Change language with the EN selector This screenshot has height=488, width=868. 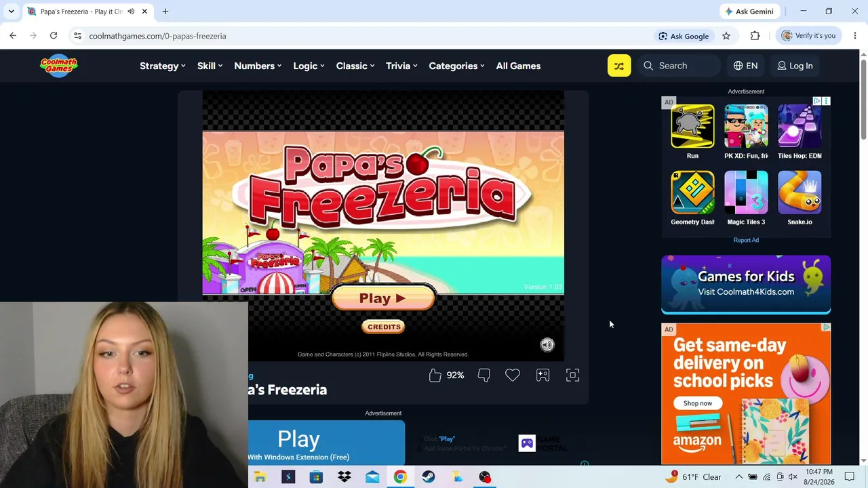click(x=745, y=66)
